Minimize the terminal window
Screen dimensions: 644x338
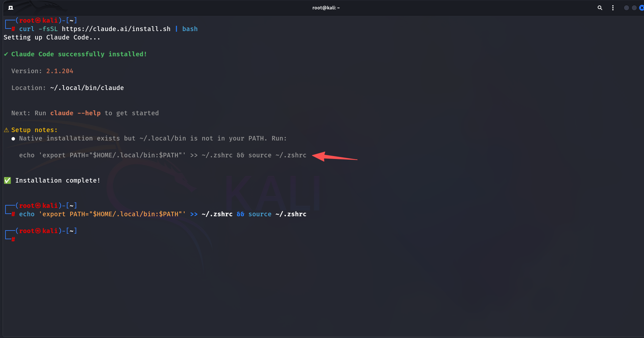[626, 8]
